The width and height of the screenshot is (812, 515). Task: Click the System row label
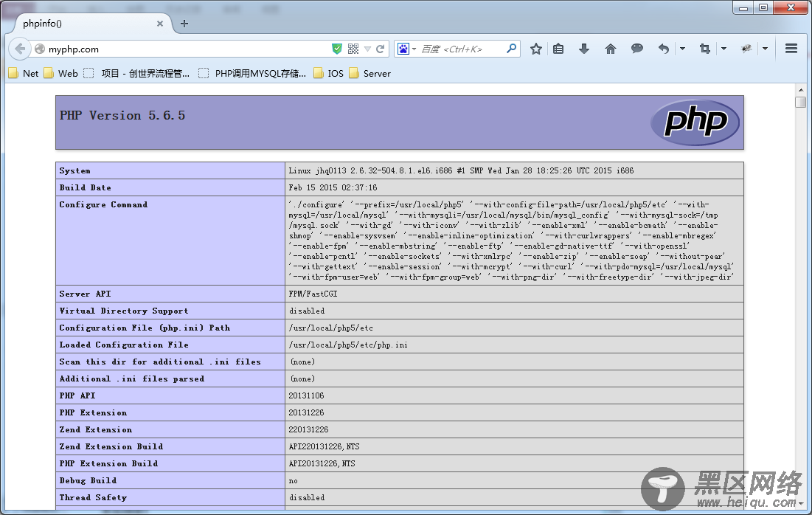click(x=74, y=170)
